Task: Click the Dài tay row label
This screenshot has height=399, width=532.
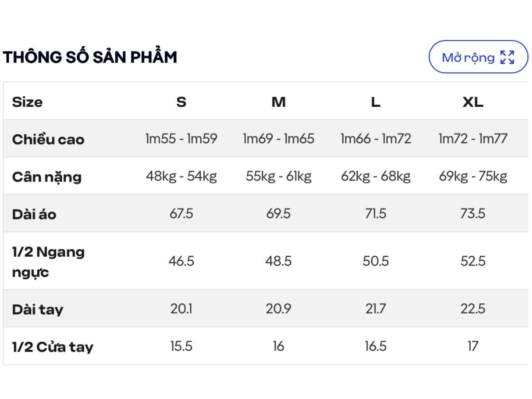Action: pyautogui.click(x=38, y=309)
